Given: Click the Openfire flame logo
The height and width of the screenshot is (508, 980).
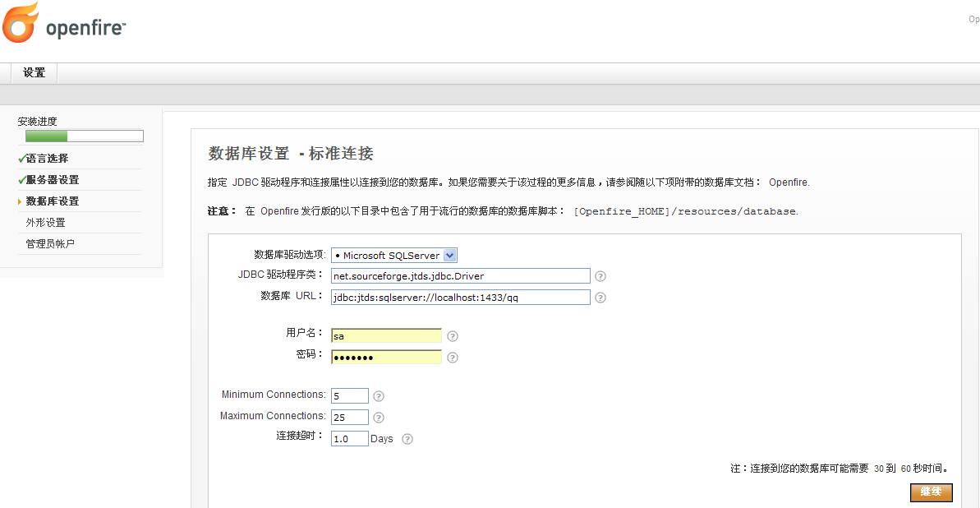Looking at the screenshot, I should click(22, 22).
